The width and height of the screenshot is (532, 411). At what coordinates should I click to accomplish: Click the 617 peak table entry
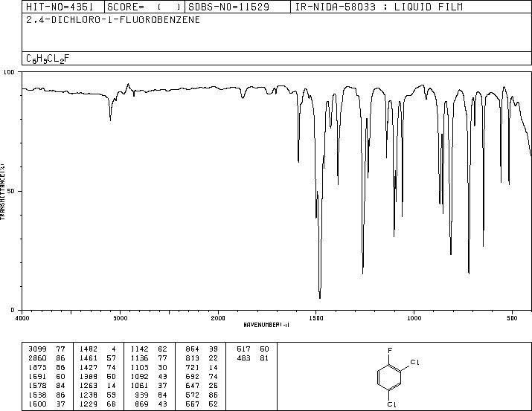253,349
